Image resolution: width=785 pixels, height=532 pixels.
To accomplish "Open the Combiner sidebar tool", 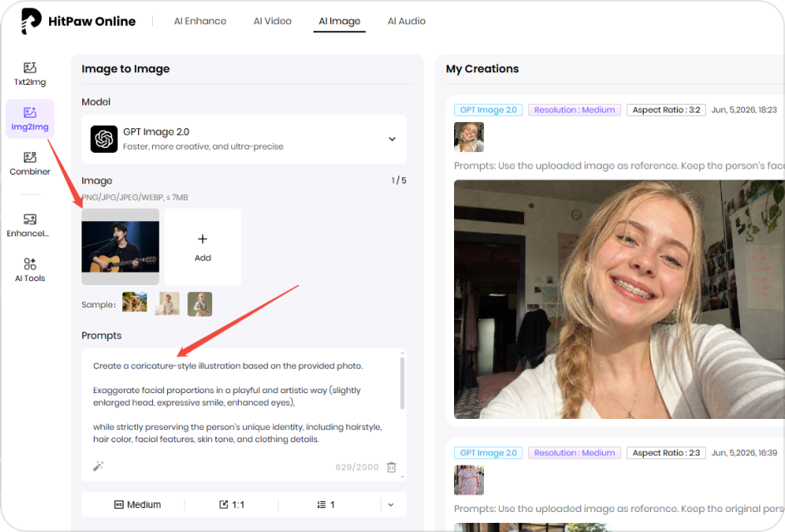I will [x=30, y=164].
